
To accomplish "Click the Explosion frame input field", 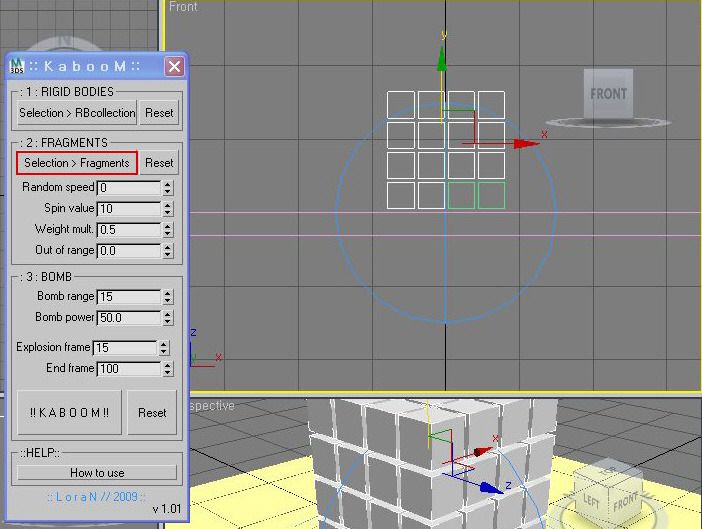I will 125,348.
